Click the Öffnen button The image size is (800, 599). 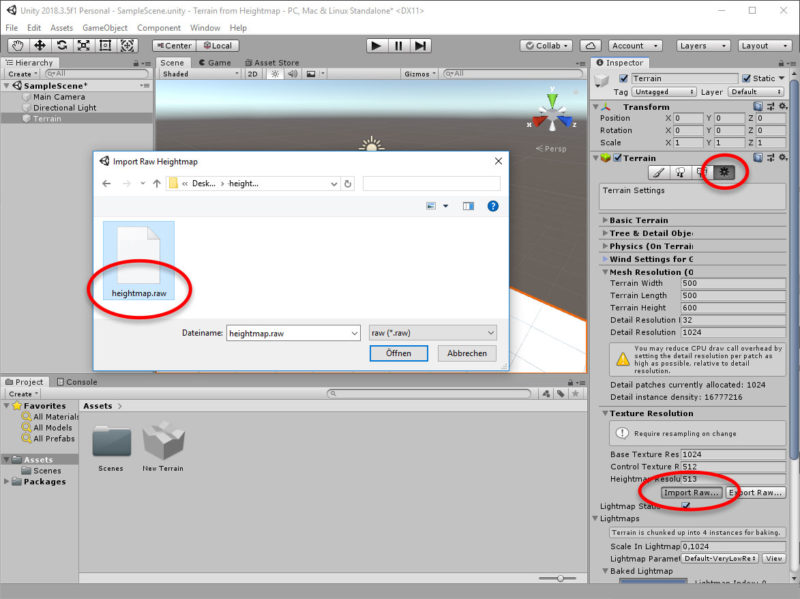click(x=398, y=353)
